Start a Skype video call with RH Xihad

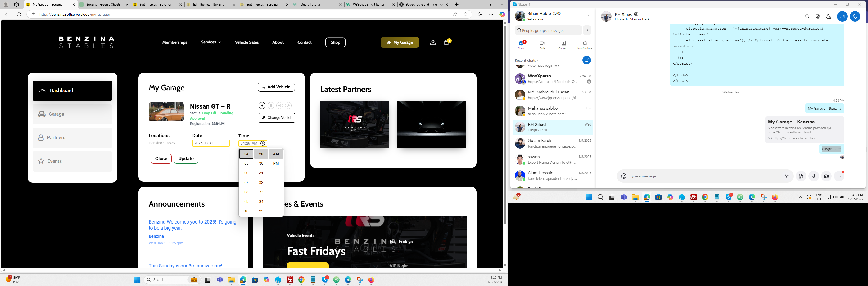point(842,16)
